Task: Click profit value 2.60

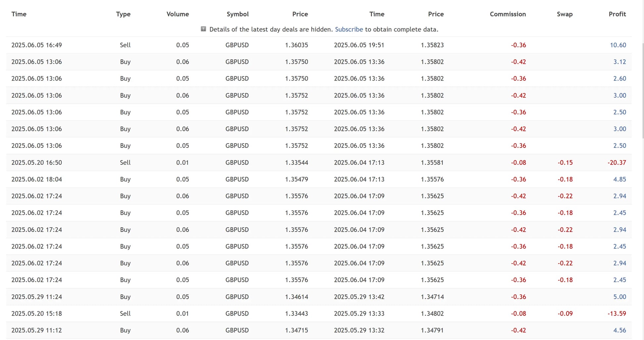Action: 620,79
